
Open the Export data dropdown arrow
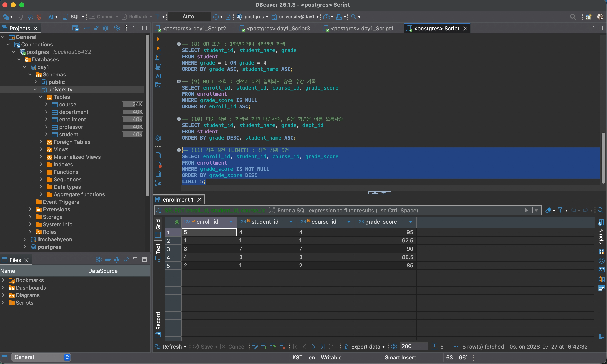(x=383, y=347)
